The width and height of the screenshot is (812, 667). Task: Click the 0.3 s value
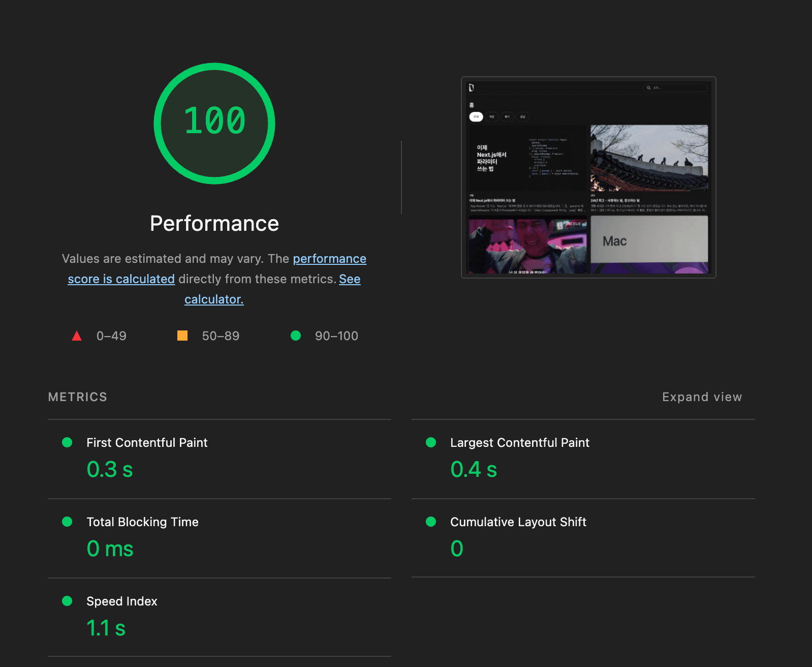point(110,469)
